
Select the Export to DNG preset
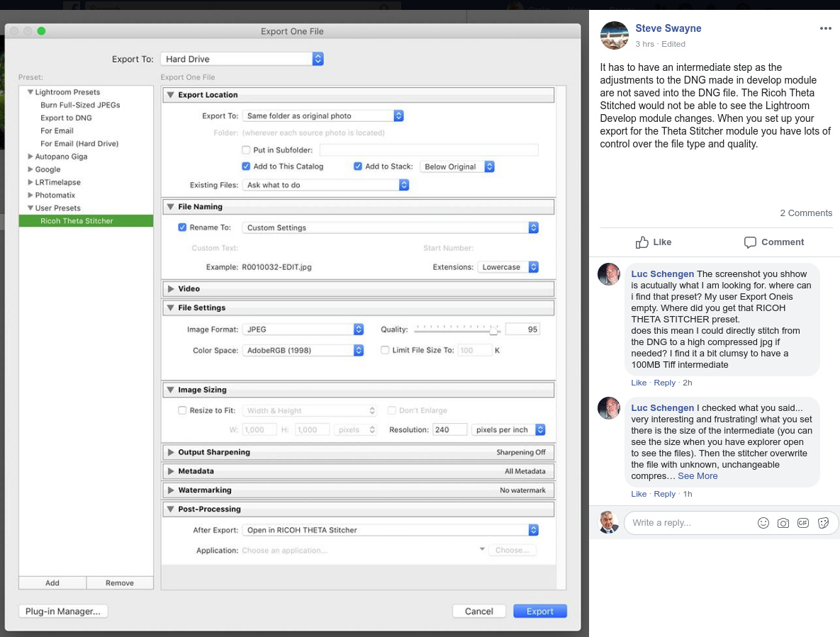click(x=66, y=118)
